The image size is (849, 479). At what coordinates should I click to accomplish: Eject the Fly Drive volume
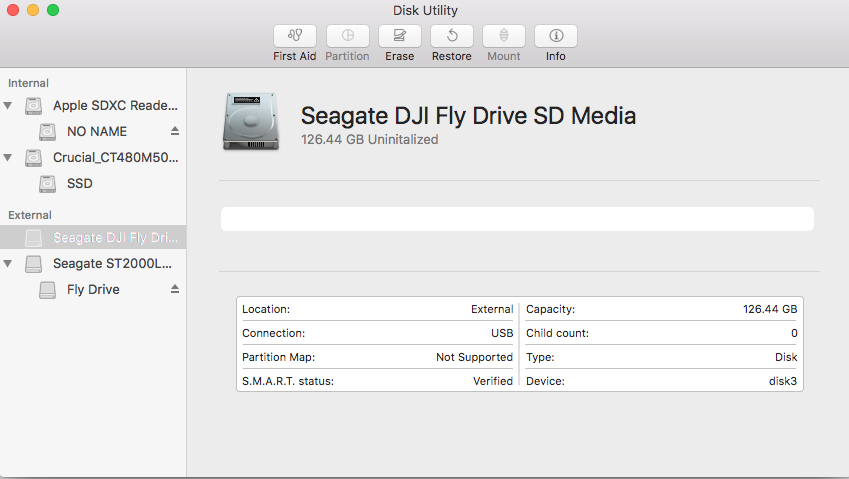coord(175,289)
